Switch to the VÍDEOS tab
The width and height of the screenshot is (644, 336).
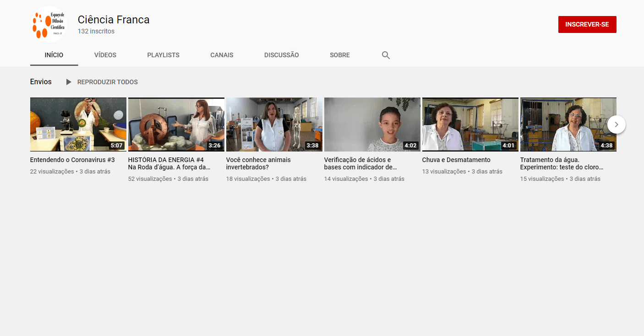(x=105, y=55)
